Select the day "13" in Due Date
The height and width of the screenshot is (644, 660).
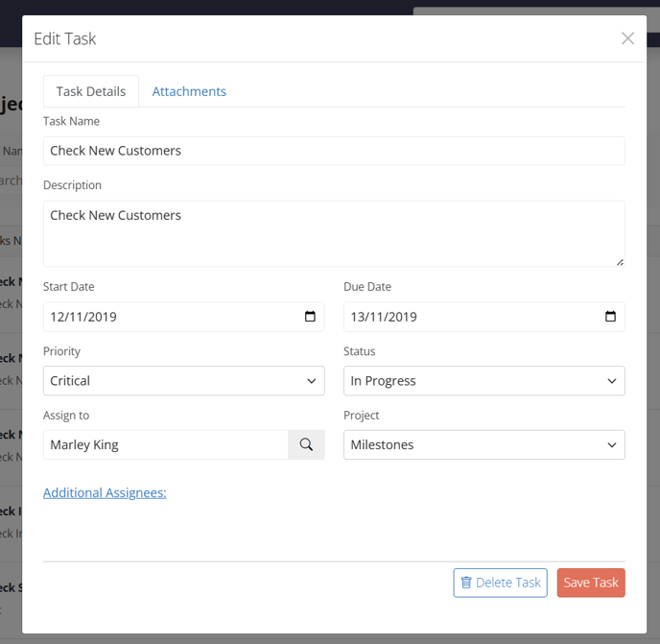pyautogui.click(x=358, y=317)
